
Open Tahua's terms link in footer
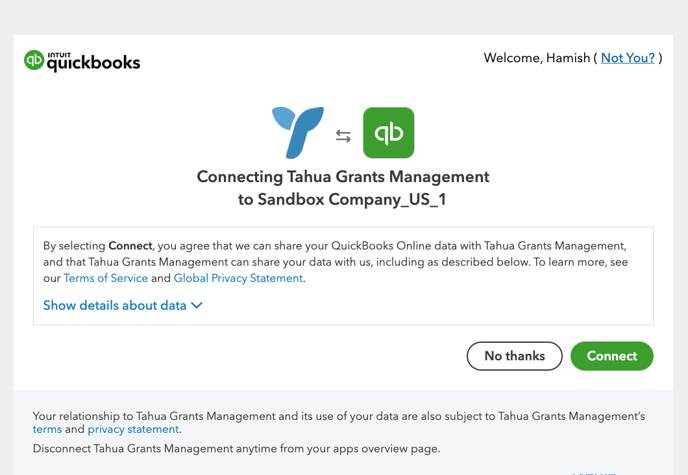point(47,429)
